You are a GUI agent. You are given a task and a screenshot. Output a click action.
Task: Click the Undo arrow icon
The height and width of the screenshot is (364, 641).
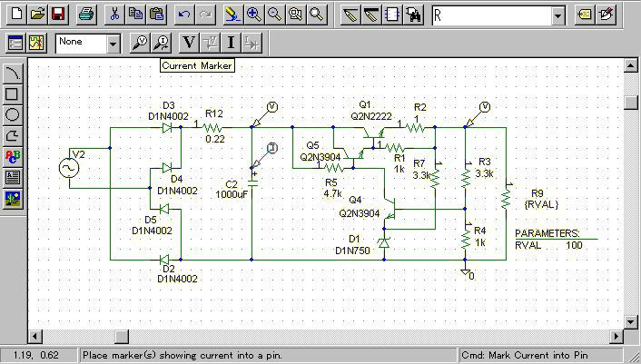coord(184,15)
